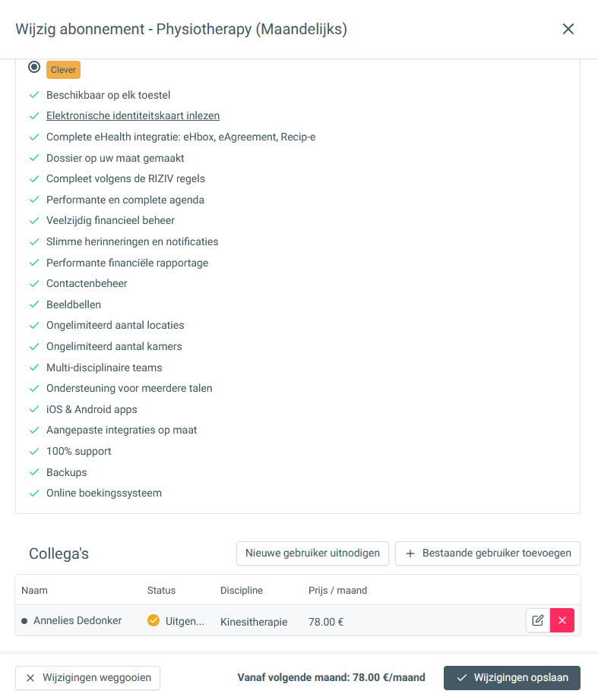Click the orange status check icon
This screenshot has height=700, width=598.
click(153, 620)
